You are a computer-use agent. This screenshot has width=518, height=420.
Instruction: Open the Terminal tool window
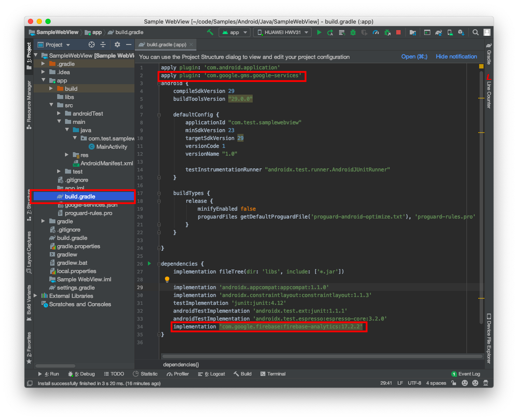tap(273, 374)
